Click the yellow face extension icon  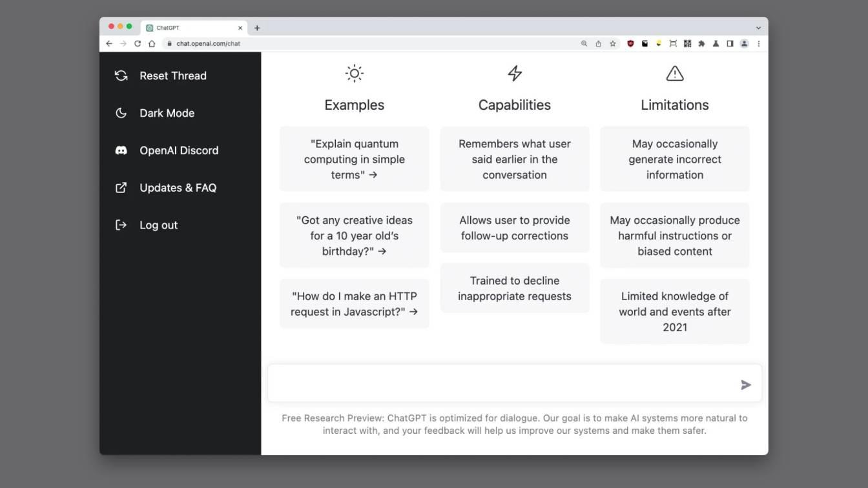pos(659,44)
